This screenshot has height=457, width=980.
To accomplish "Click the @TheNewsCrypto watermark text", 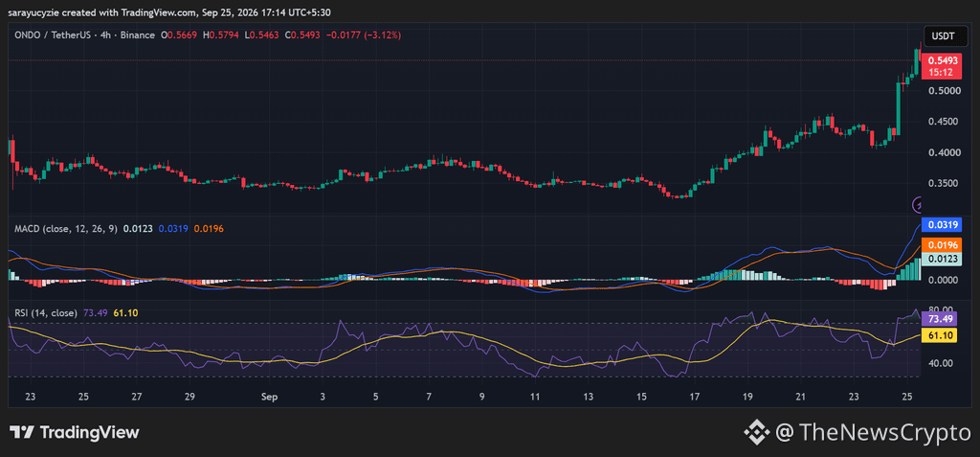I will click(x=874, y=432).
